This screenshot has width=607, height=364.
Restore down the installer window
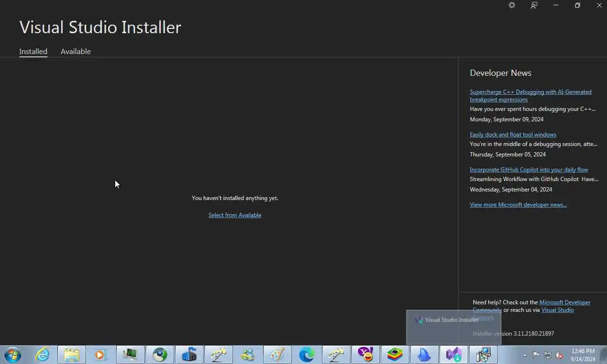click(578, 5)
